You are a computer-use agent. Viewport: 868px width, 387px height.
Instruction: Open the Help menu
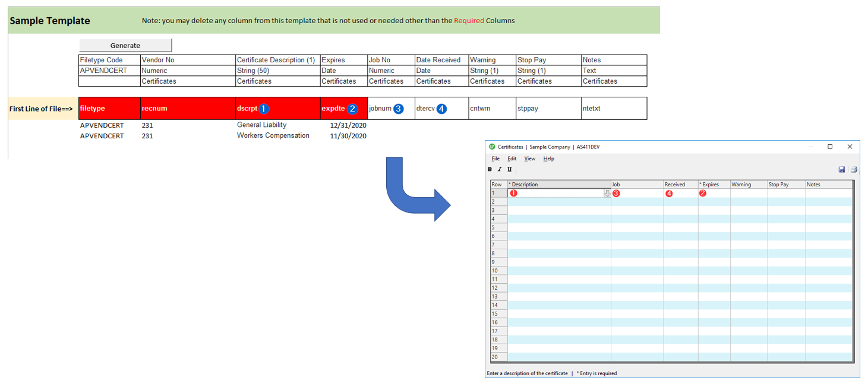tap(549, 158)
